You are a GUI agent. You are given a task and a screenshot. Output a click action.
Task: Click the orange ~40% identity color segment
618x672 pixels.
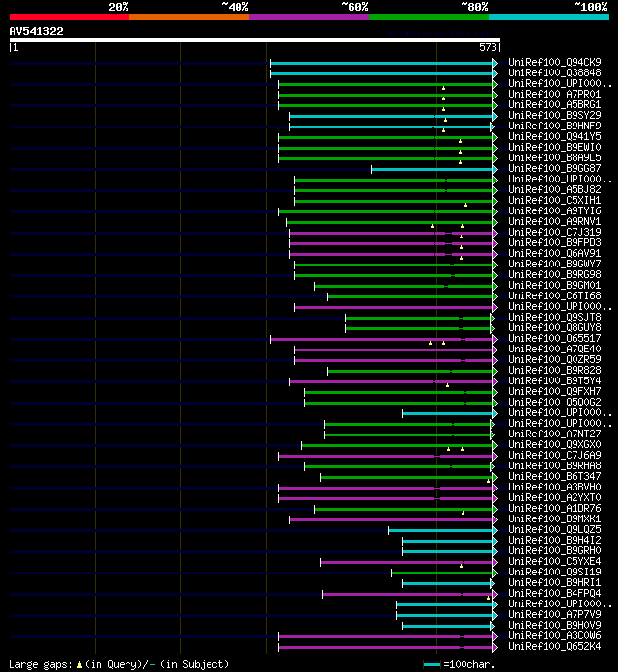click(189, 17)
